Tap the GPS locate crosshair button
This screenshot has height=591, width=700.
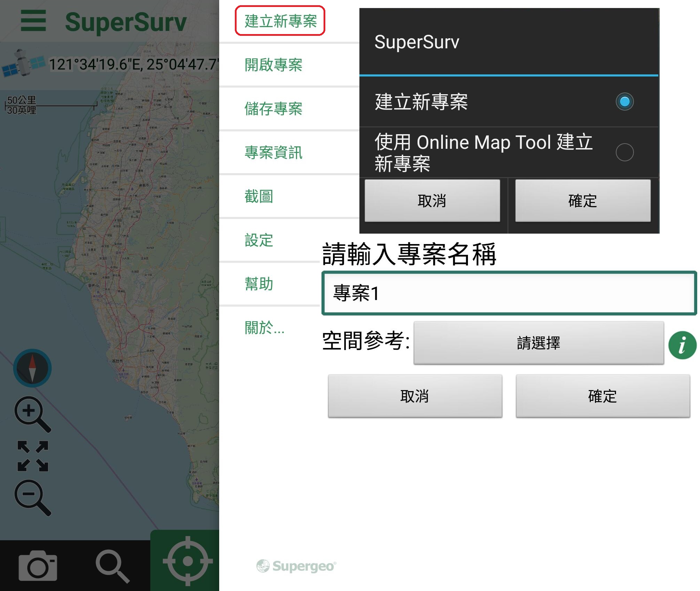click(187, 561)
